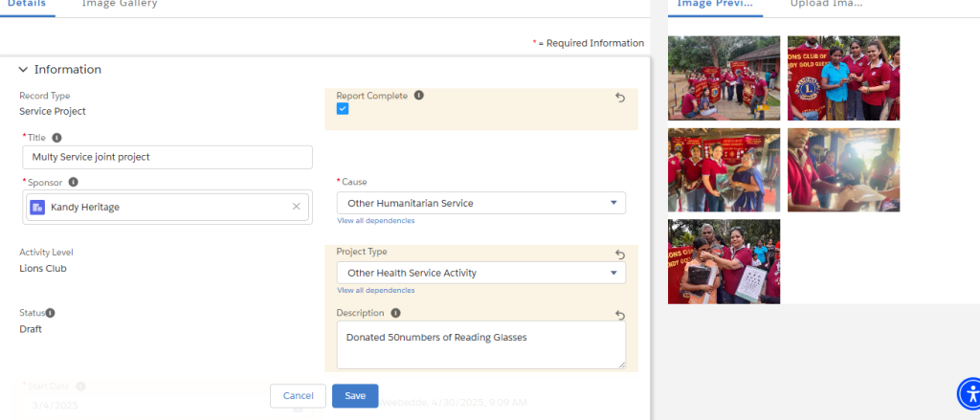
Task: Click into the Description text area
Action: pyautogui.click(x=481, y=345)
